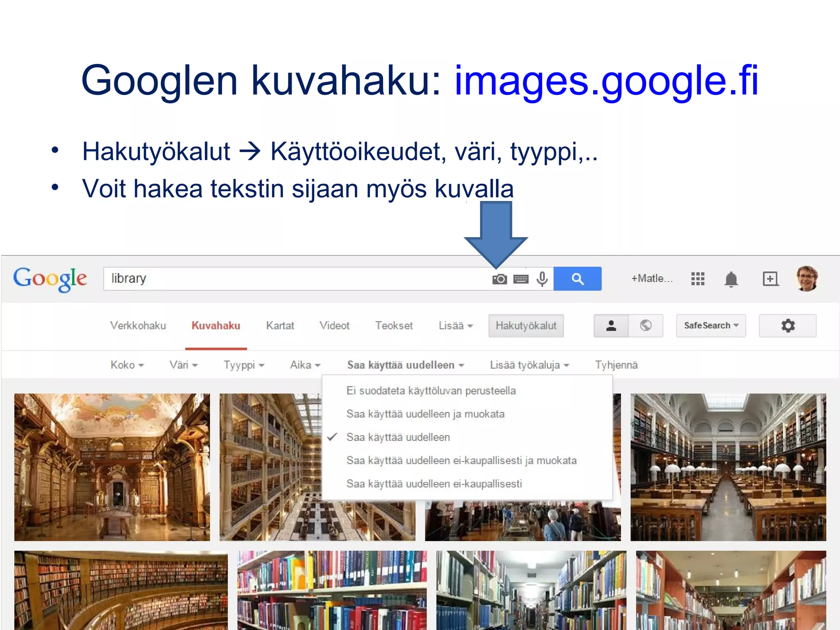Open notifications bell icon
The image size is (840, 630).
pos(731,279)
